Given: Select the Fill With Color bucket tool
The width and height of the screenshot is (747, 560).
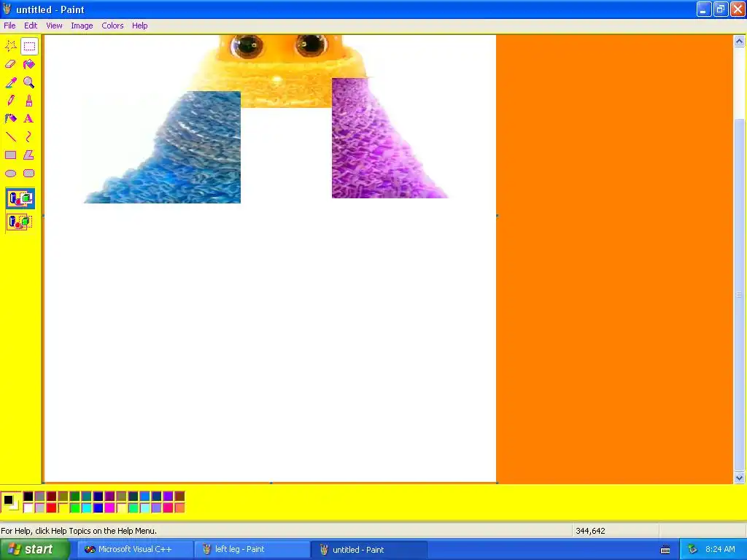Looking at the screenshot, I should click(x=29, y=64).
